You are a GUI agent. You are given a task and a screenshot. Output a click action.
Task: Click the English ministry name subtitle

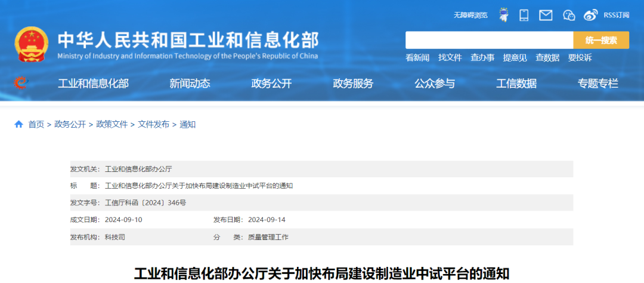point(188,56)
